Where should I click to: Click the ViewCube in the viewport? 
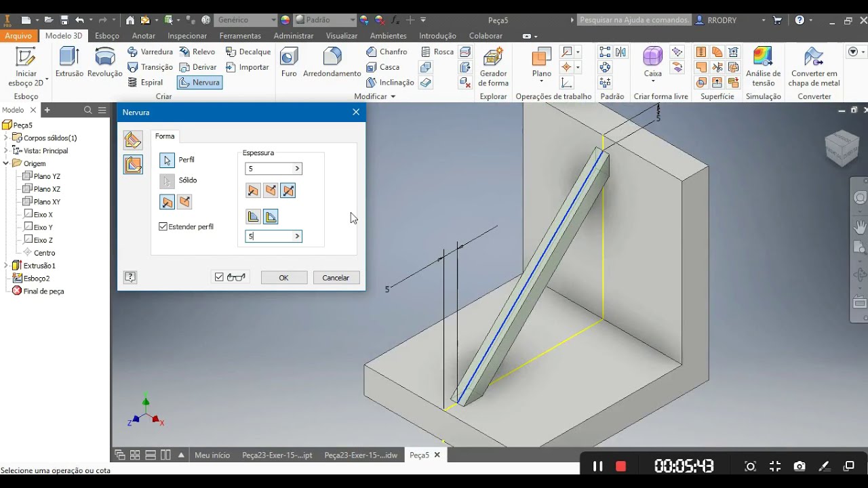coord(842,147)
